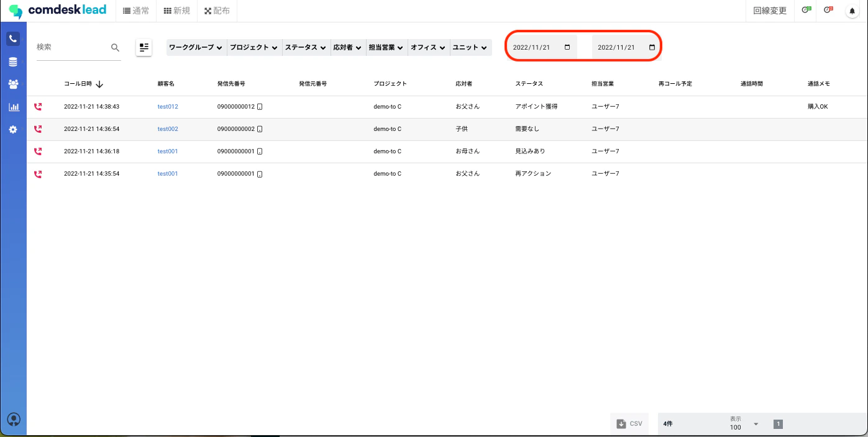The image size is (868, 437).
Task: Click the end date input 2022/11/21
Action: 627,47
